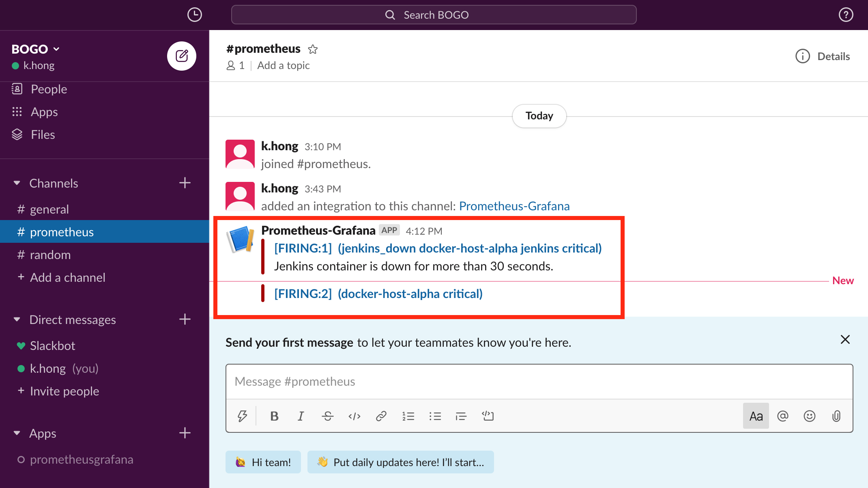The width and height of the screenshot is (868, 488).
Task: Click the bold formatting icon
Action: click(274, 416)
